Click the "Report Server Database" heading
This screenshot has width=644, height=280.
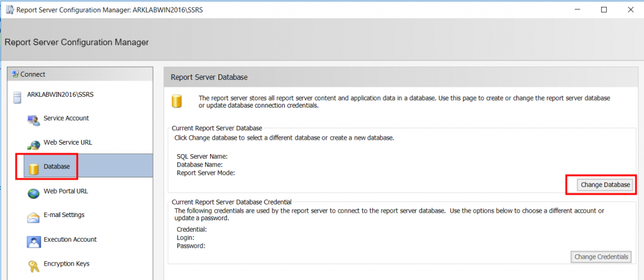209,77
